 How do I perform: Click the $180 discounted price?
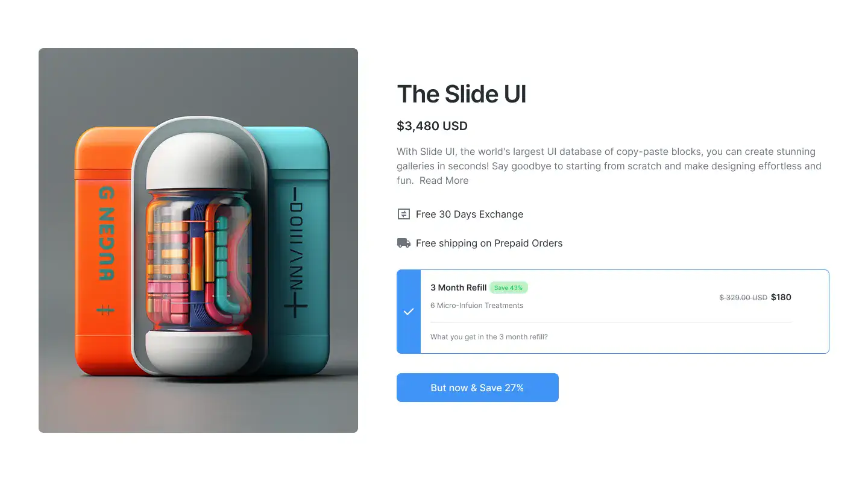[x=781, y=297]
